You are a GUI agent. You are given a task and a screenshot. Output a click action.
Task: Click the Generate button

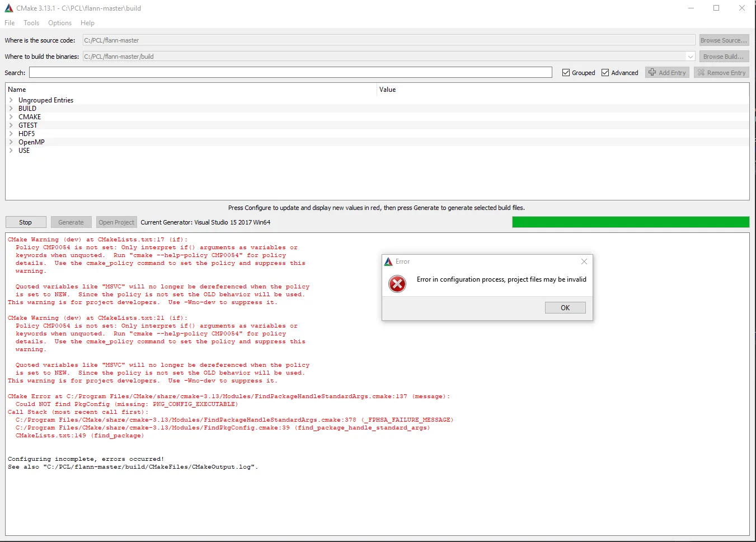pos(71,222)
